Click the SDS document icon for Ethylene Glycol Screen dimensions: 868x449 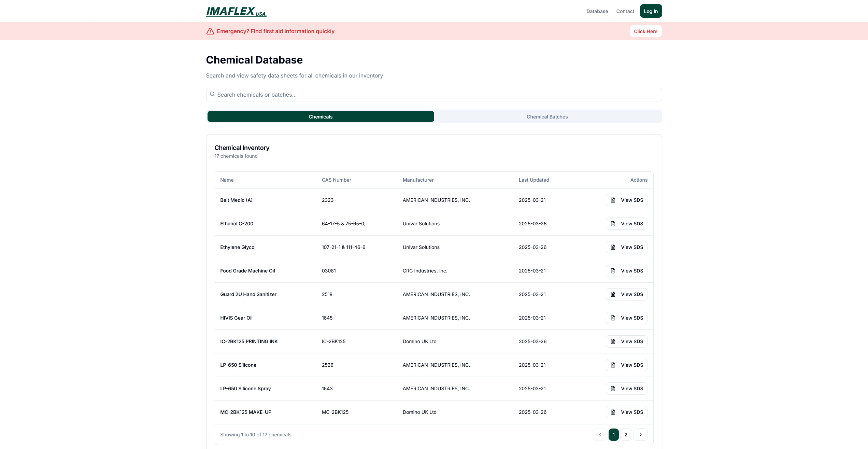click(613, 247)
